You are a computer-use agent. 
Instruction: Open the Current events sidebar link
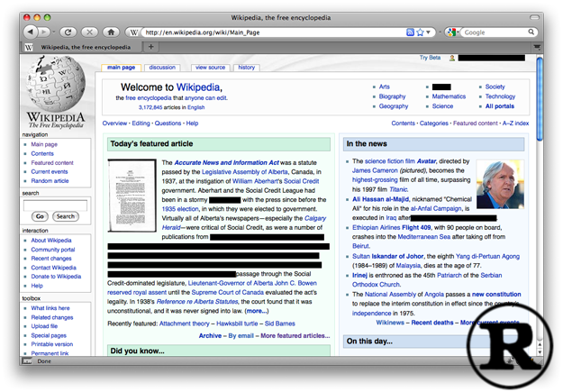coord(50,172)
